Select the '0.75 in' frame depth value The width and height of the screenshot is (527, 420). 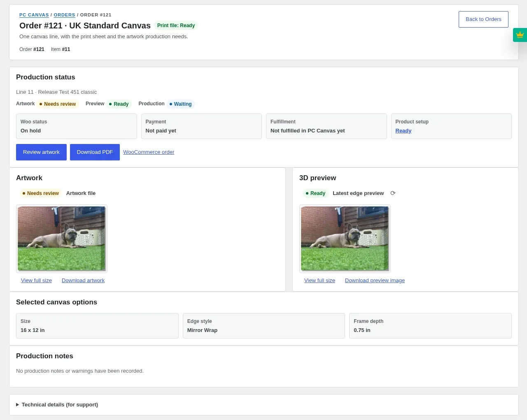[x=362, y=330]
